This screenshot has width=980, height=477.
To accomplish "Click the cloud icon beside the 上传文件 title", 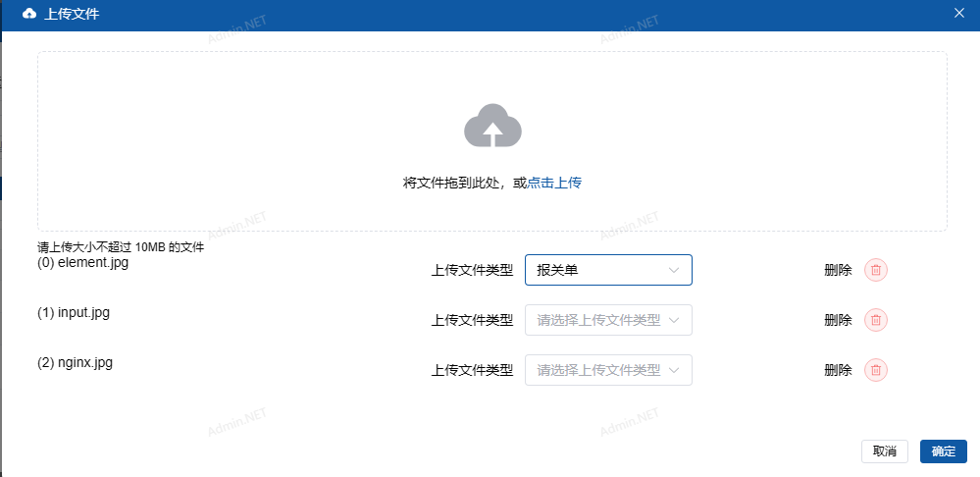I will tap(29, 14).
